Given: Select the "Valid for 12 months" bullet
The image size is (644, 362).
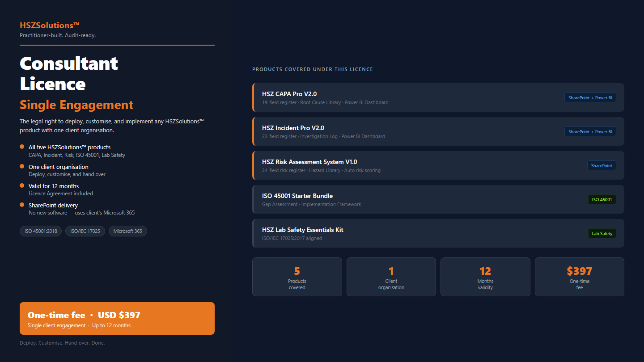Looking at the screenshot, I should pos(54,186).
